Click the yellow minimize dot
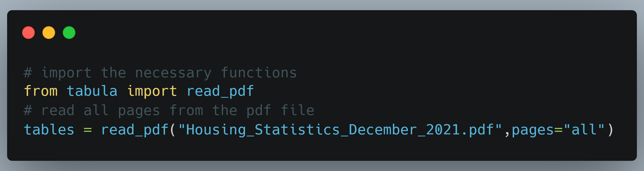Image resolution: width=644 pixels, height=171 pixels. (x=49, y=33)
